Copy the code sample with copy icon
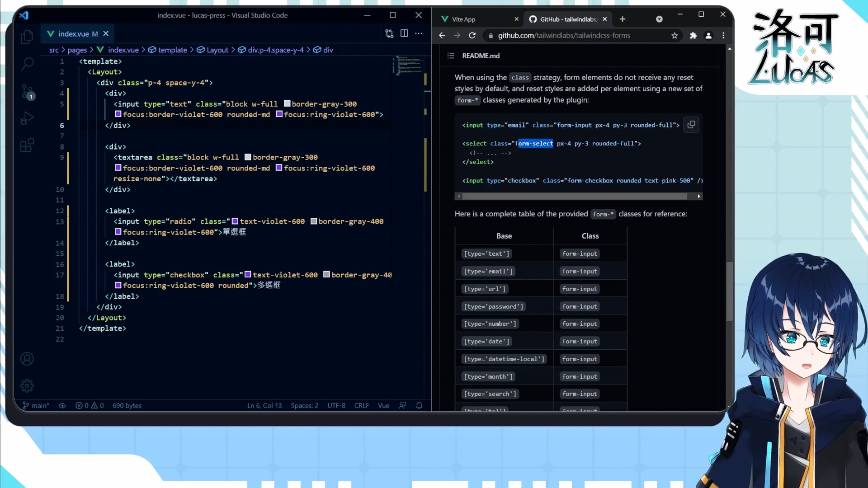868x488 pixels. 691,125
